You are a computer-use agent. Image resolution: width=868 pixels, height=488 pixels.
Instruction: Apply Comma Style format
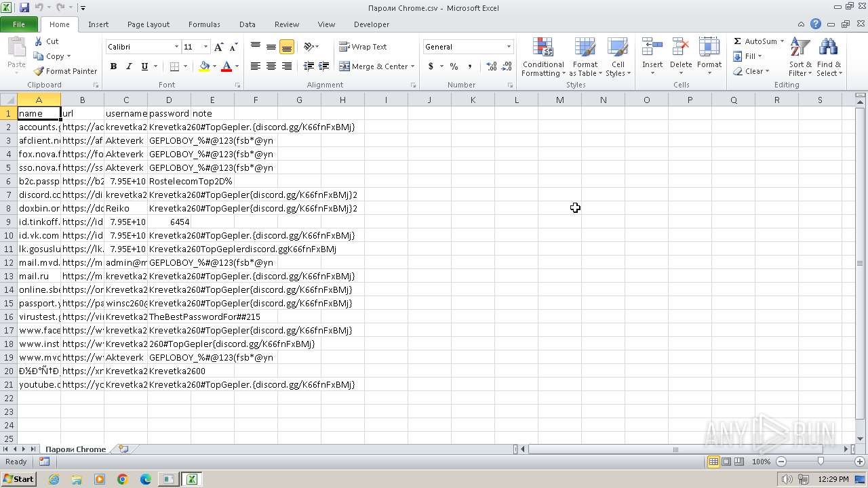(470, 66)
